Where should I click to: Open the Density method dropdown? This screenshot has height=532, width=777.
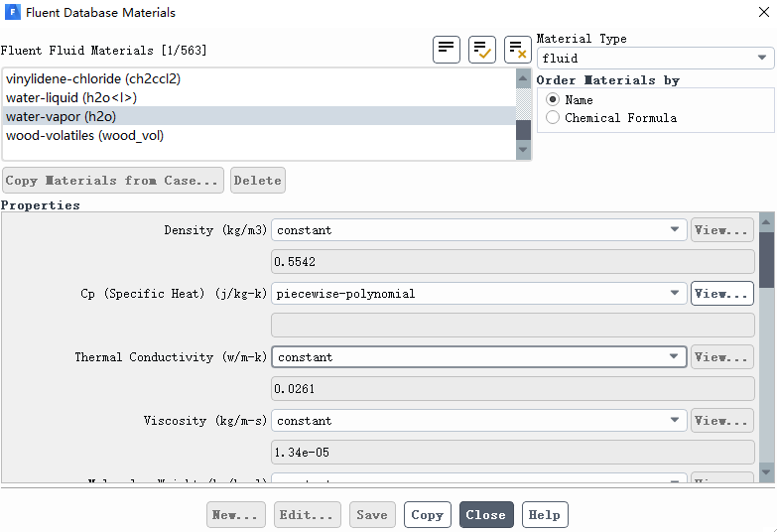[x=478, y=230]
